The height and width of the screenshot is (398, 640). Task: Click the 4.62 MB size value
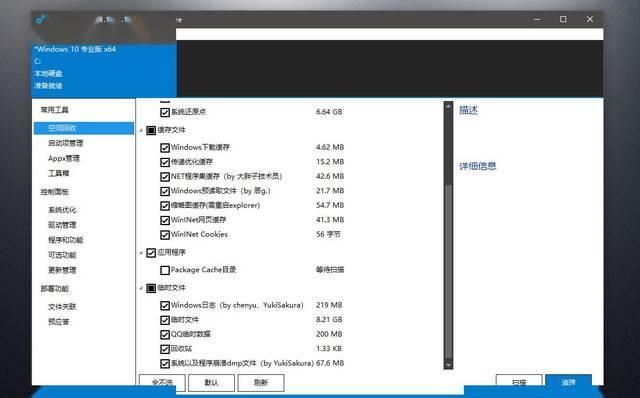coord(330,147)
